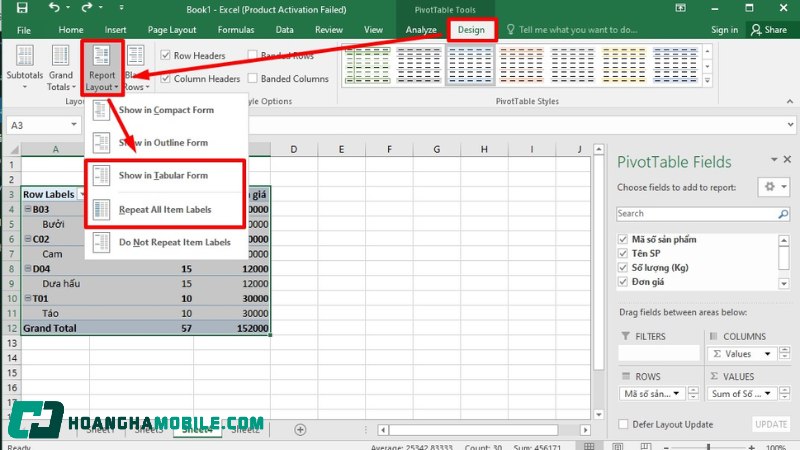Collapse the D04 row group
Screen dimensions: 800x450
click(28, 268)
